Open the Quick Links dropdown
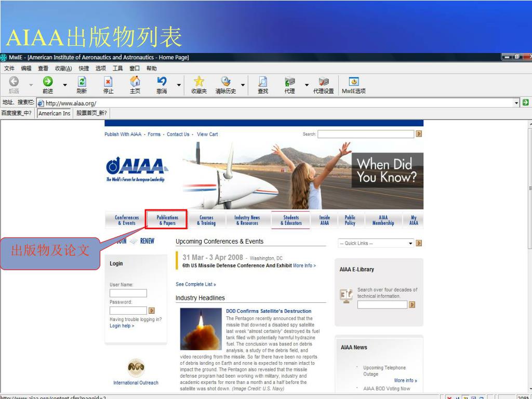The width and height of the screenshot is (532, 399). [410, 243]
